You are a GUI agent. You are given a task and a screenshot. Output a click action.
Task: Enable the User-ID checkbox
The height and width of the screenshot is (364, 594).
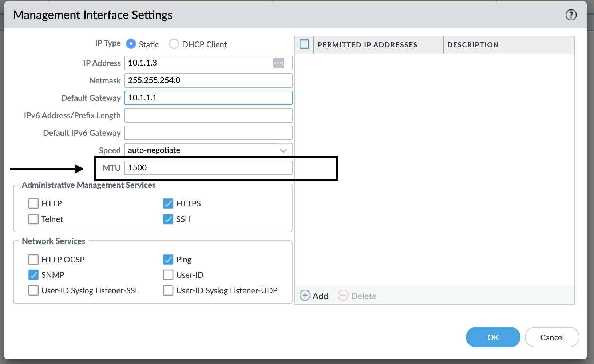(x=168, y=275)
